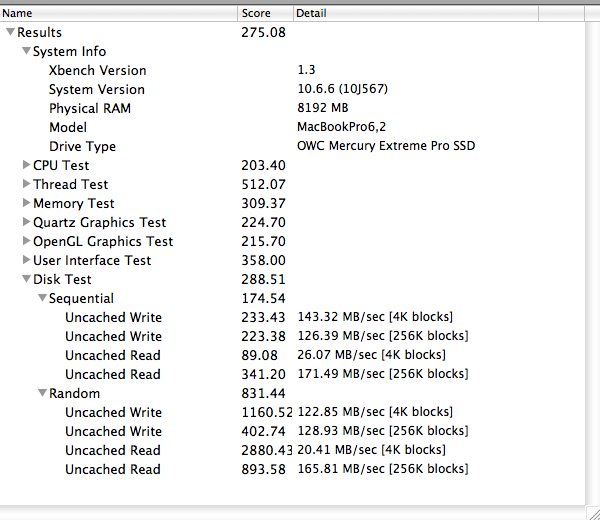Collapse the Results disclosure triangle

11,32
